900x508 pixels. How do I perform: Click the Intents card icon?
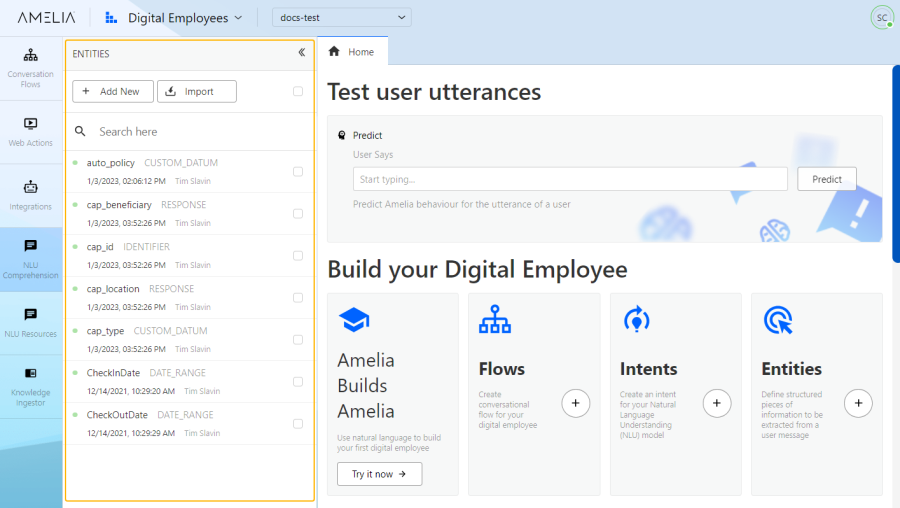click(x=637, y=319)
